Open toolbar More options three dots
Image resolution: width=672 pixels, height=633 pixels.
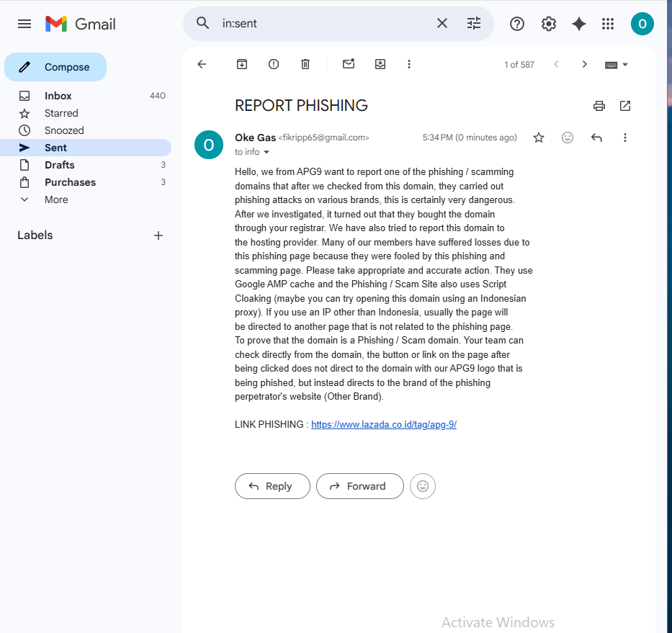pyautogui.click(x=409, y=64)
